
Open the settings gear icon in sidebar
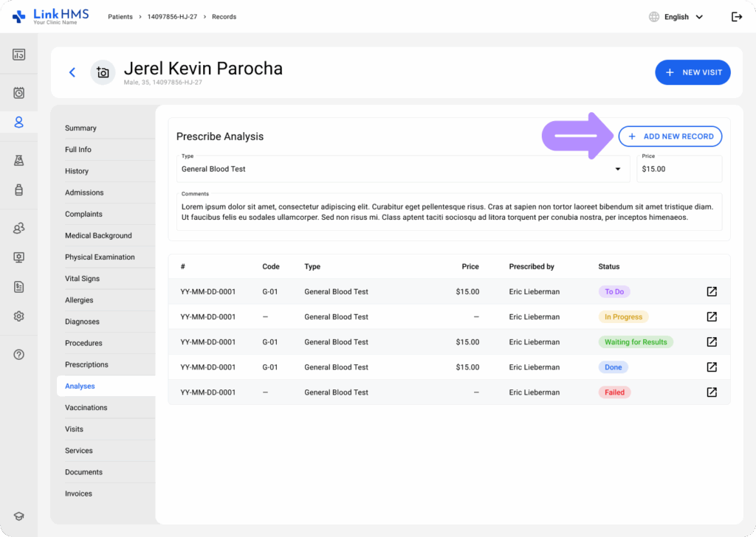(x=18, y=316)
